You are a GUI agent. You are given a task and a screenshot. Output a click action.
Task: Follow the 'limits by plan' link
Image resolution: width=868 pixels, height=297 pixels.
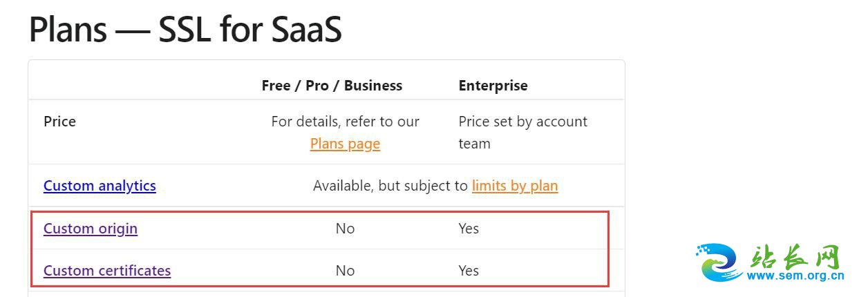pyautogui.click(x=515, y=186)
